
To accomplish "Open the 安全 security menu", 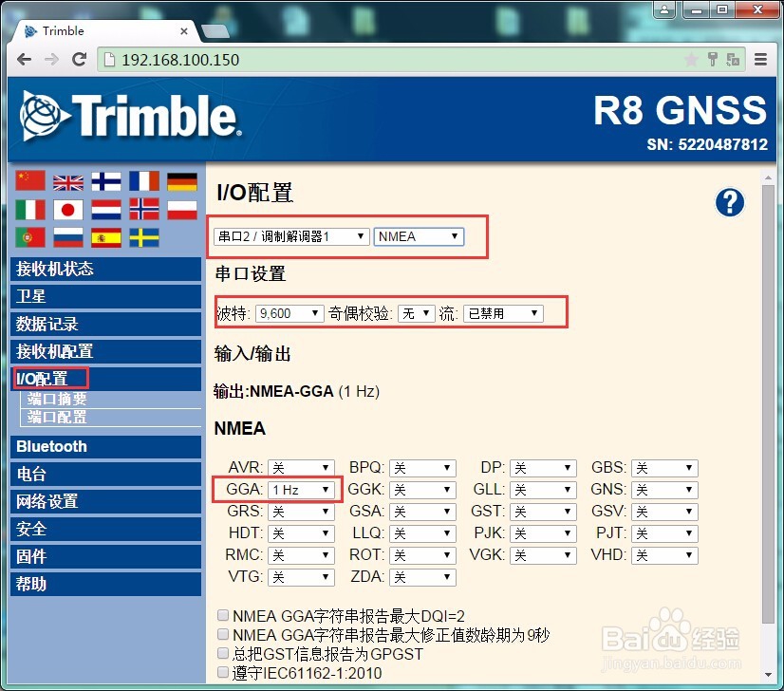I will (x=105, y=529).
